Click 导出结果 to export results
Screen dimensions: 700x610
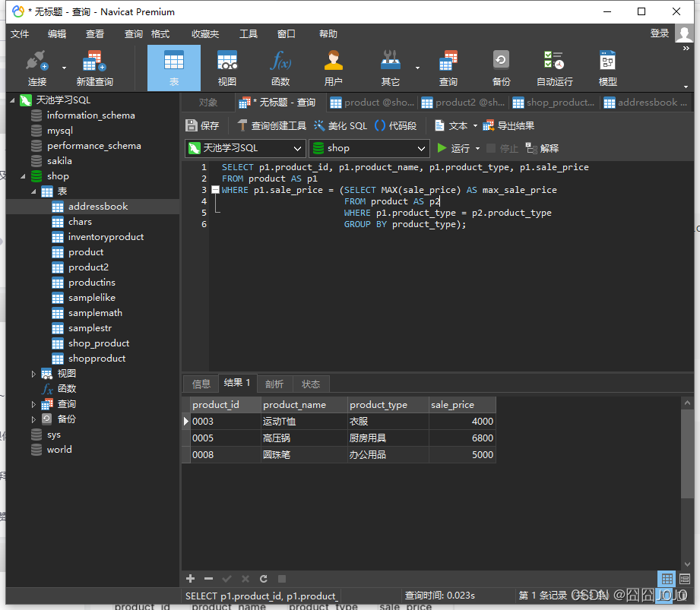(x=508, y=126)
